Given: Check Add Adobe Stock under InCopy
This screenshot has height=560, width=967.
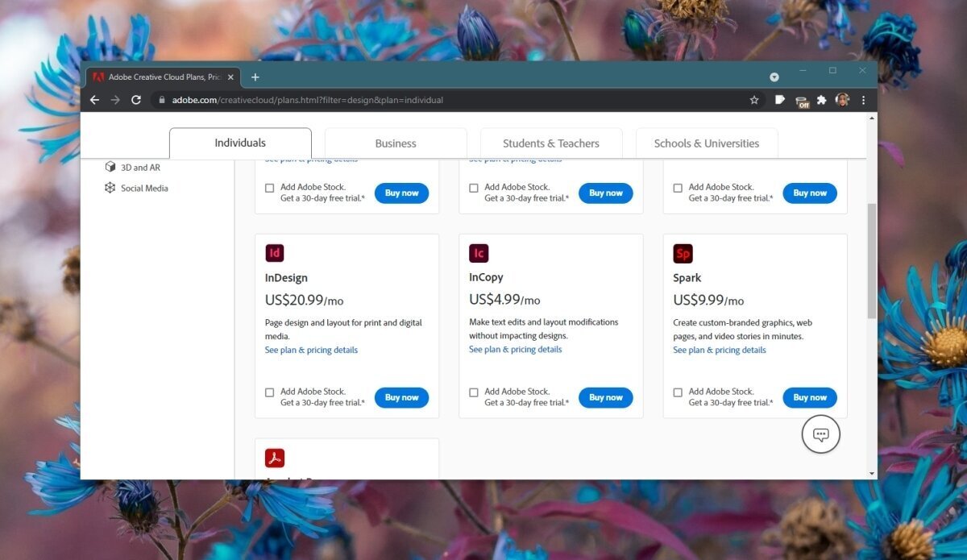Looking at the screenshot, I should pyautogui.click(x=473, y=392).
